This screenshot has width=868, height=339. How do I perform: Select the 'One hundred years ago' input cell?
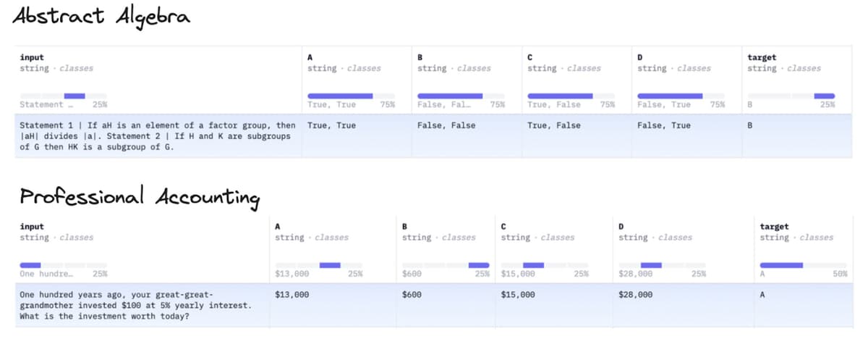(x=142, y=306)
